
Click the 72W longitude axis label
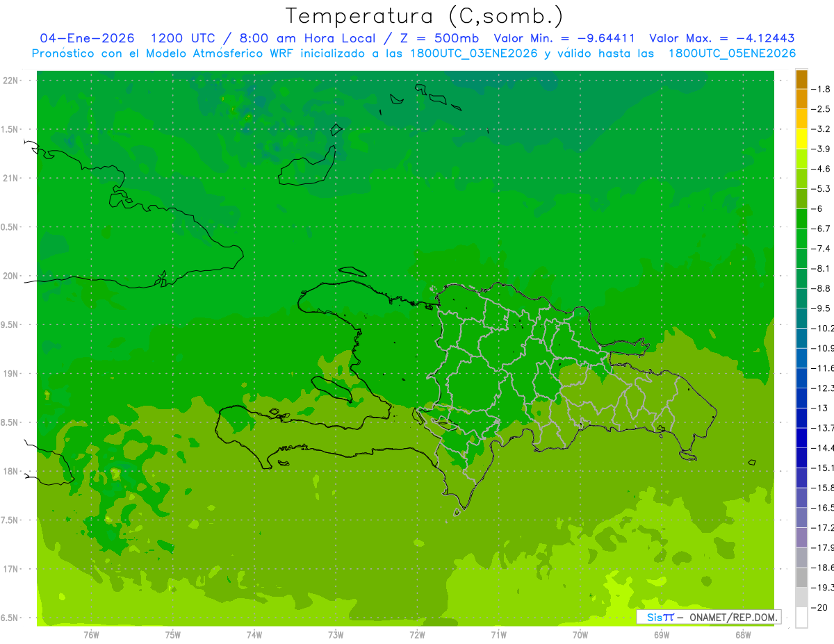click(417, 634)
